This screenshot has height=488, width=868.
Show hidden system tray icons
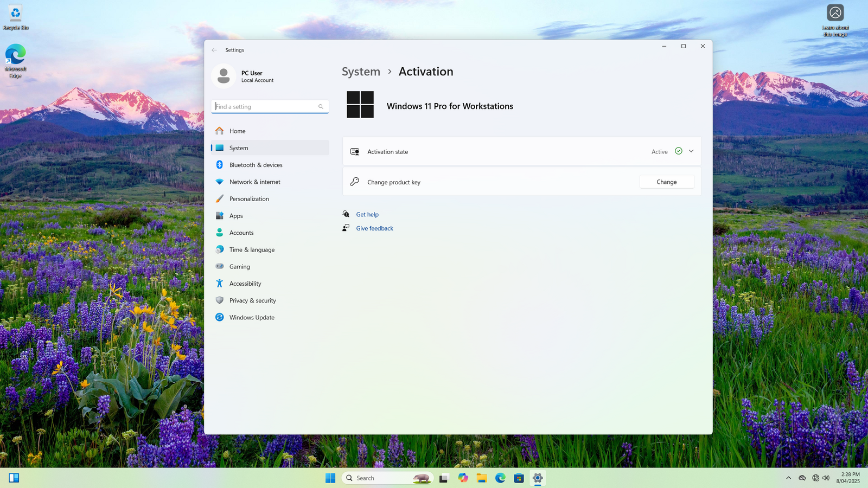(x=788, y=478)
